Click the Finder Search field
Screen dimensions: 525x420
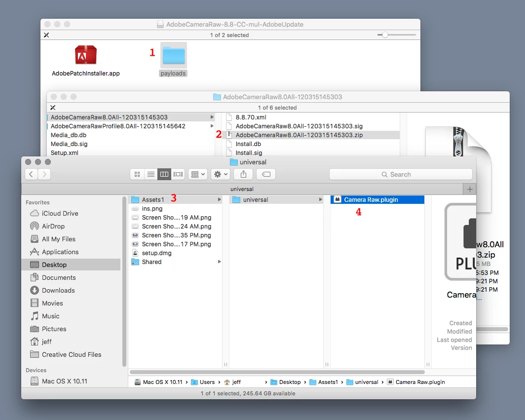[x=401, y=174]
